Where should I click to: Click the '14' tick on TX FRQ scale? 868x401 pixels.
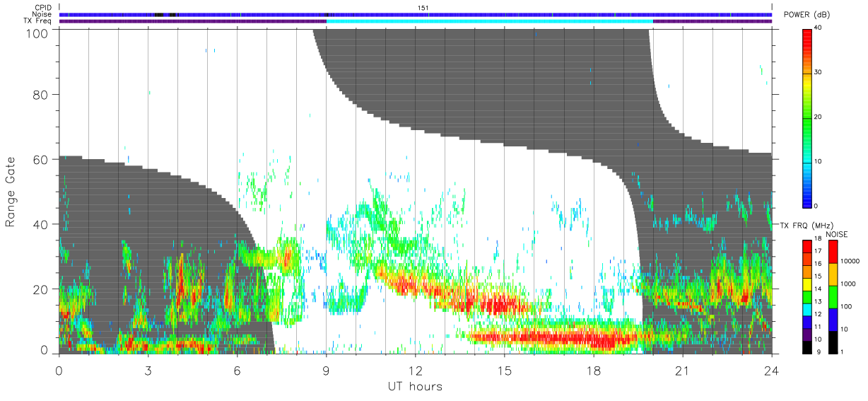click(x=819, y=289)
